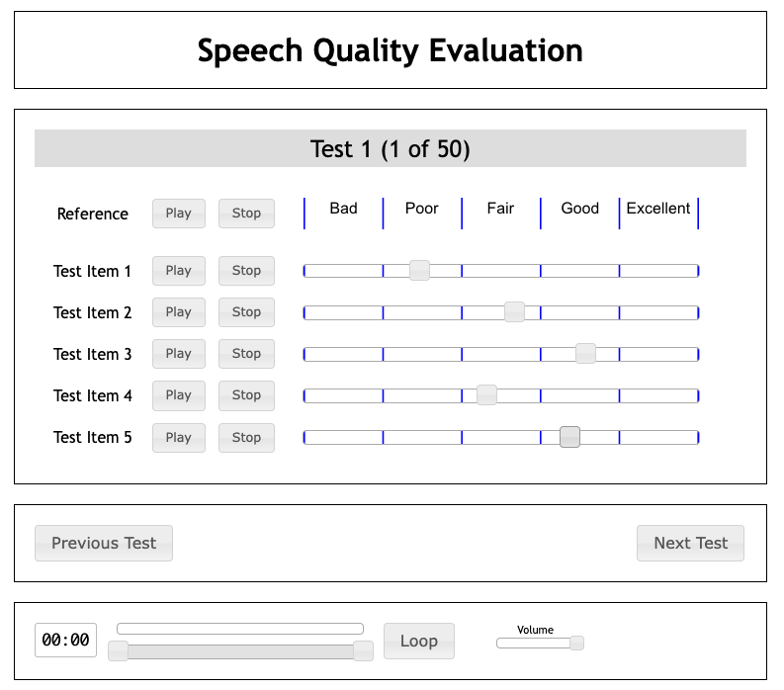This screenshot has width=784, height=690.
Task: Click the 00:00 time display field
Action: pyautogui.click(x=66, y=641)
